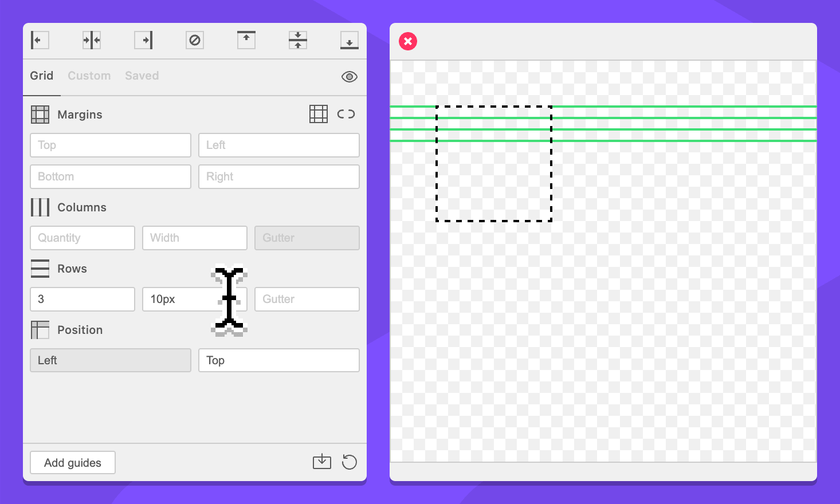Viewport: 840px width, 504px height.
Task: Add horizontal midpoint guide icon
Action: tap(298, 40)
